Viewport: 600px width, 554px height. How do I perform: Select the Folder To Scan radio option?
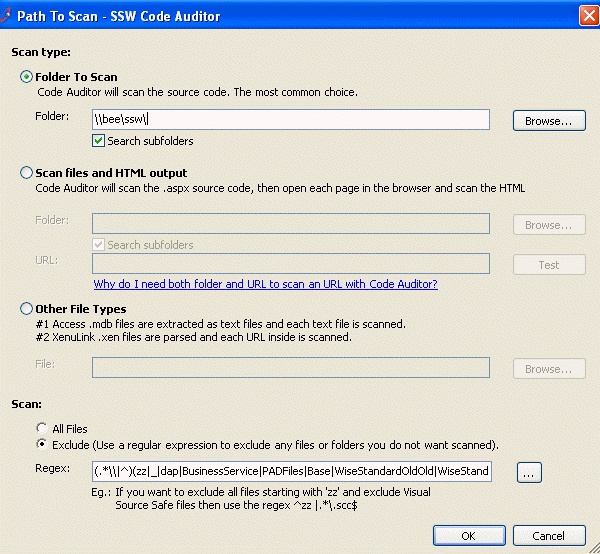pos(27,77)
